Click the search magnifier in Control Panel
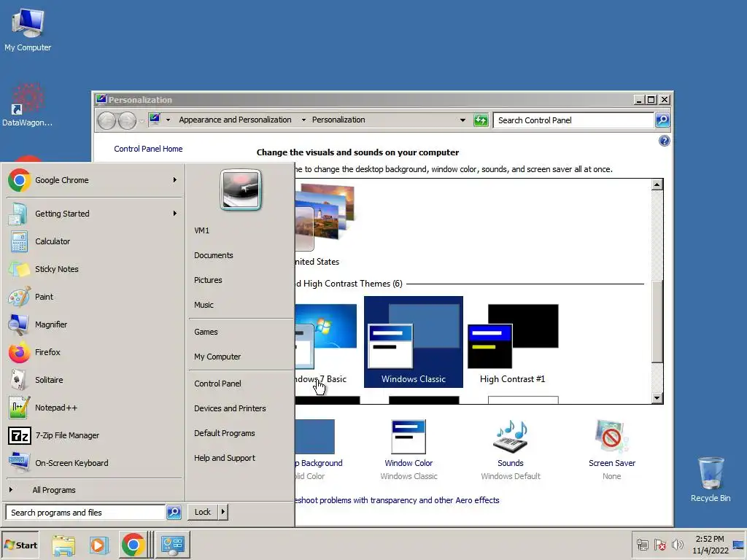This screenshot has height=560, width=747. (x=662, y=120)
